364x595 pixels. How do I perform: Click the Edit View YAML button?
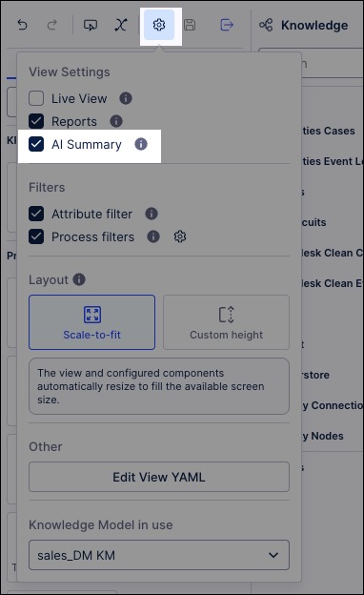pyautogui.click(x=159, y=477)
